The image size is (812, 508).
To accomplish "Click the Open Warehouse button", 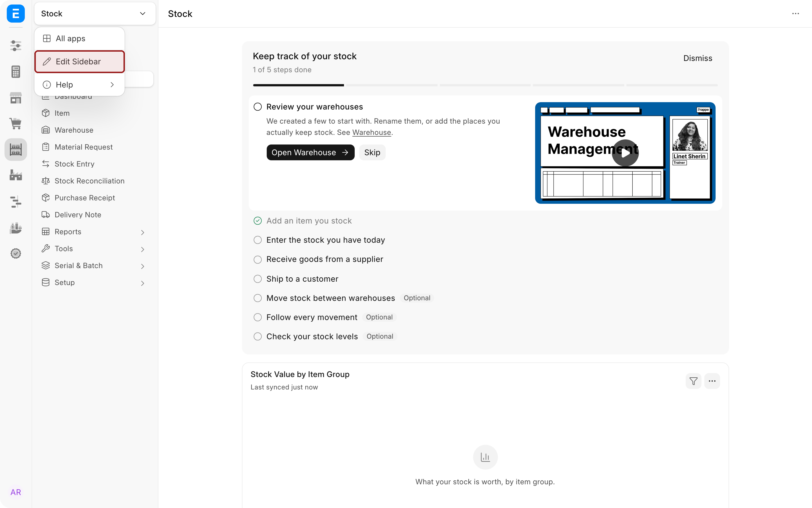I will tap(310, 152).
